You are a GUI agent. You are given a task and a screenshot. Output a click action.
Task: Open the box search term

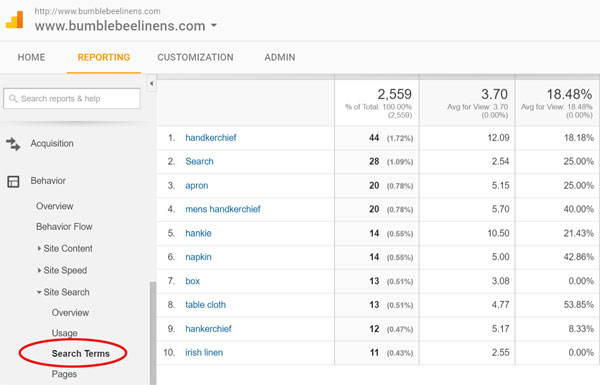192,281
